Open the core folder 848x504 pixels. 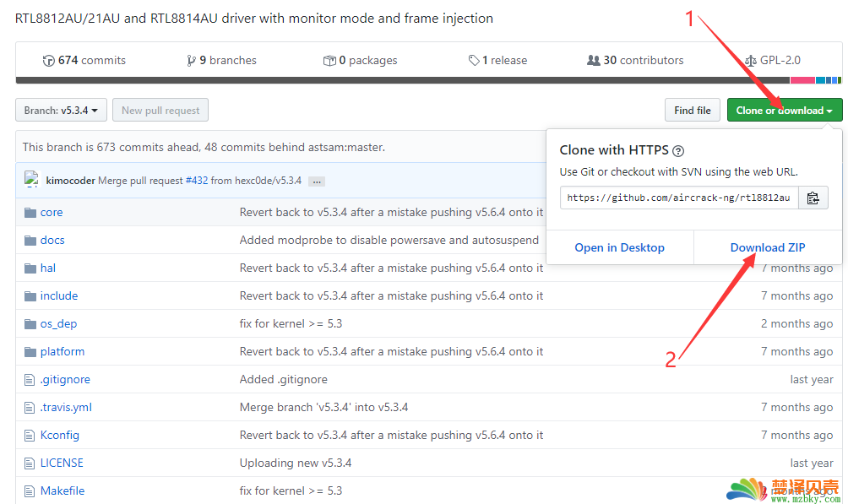pos(52,213)
